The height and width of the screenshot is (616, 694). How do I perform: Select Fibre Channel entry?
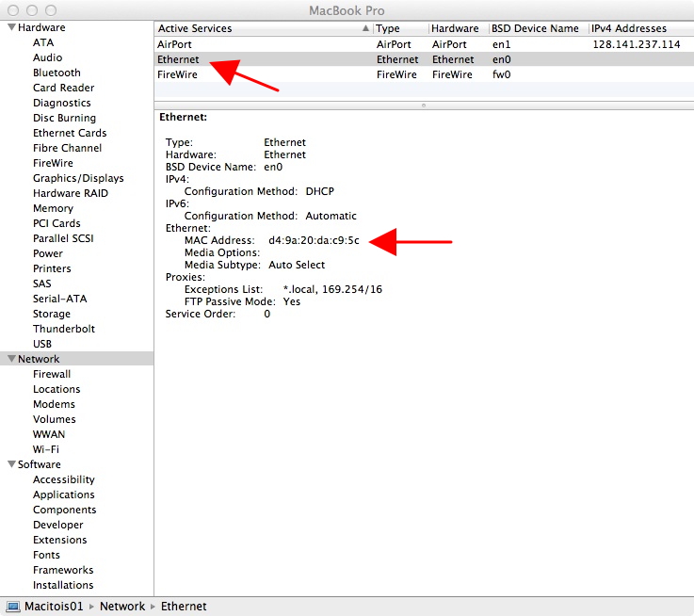(x=67, y=148)
